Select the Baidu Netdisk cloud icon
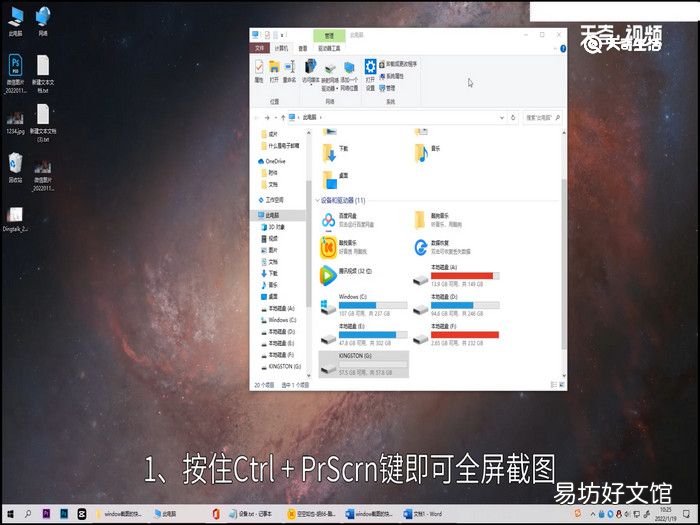The image size is (700, 525). [x=329, y=220]
